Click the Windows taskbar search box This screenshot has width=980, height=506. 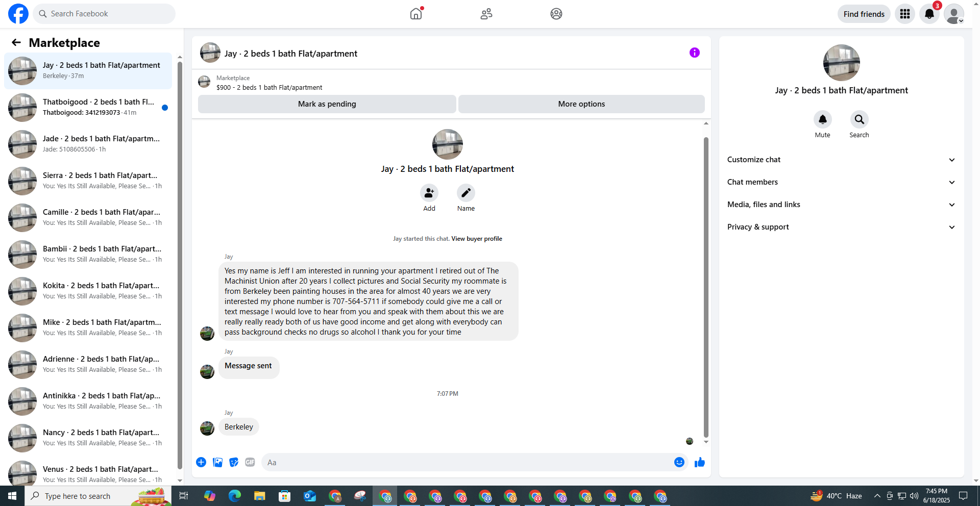98,496
